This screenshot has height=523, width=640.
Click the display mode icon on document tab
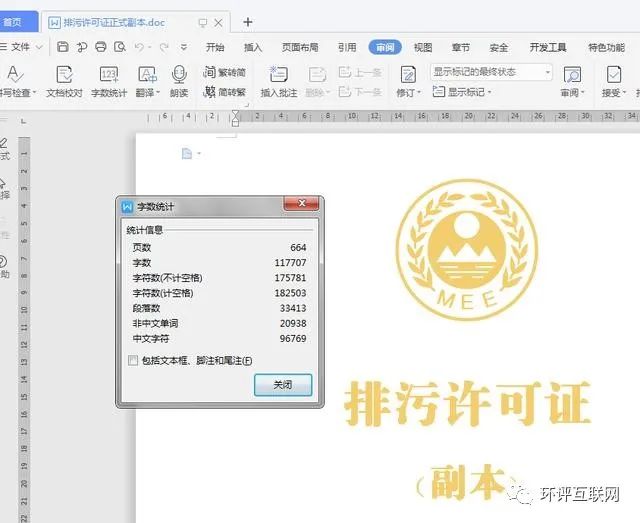pos(202,22)
